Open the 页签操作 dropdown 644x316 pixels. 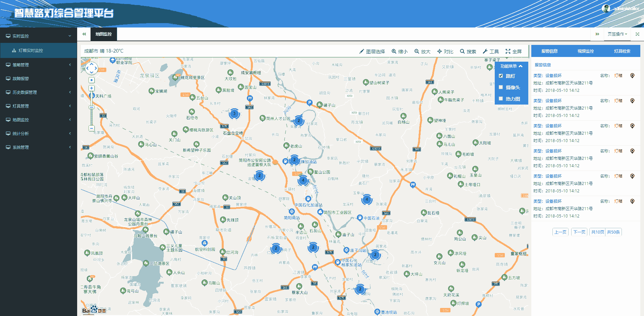pyautogui.click(x=617, y=34)
